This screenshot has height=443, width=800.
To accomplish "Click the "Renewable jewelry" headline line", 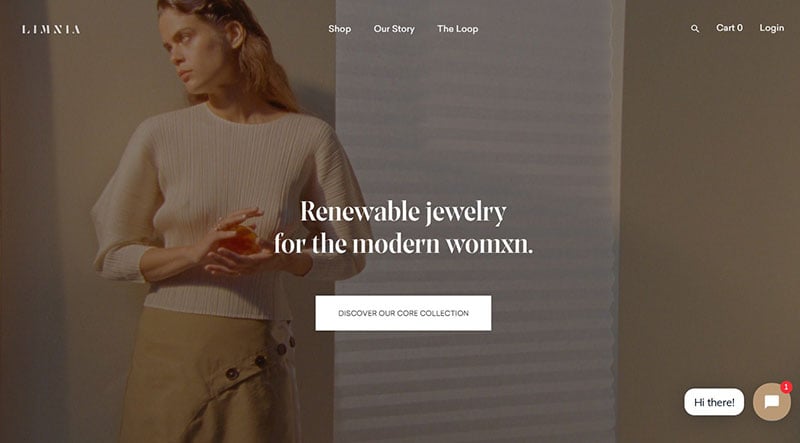I will click(403, 212).
